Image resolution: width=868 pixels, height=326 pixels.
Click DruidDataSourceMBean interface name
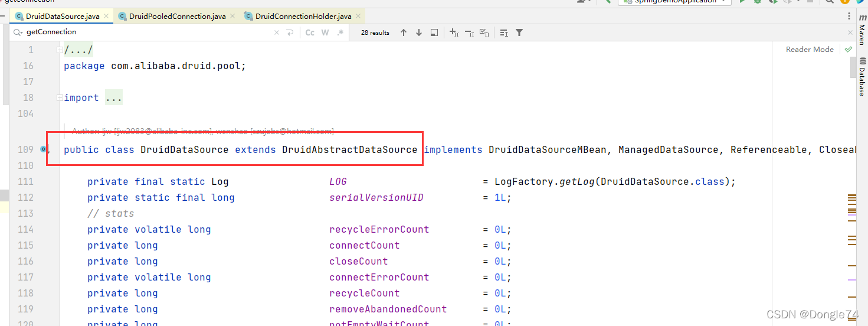pyautogui.click(x=547, y=150)
